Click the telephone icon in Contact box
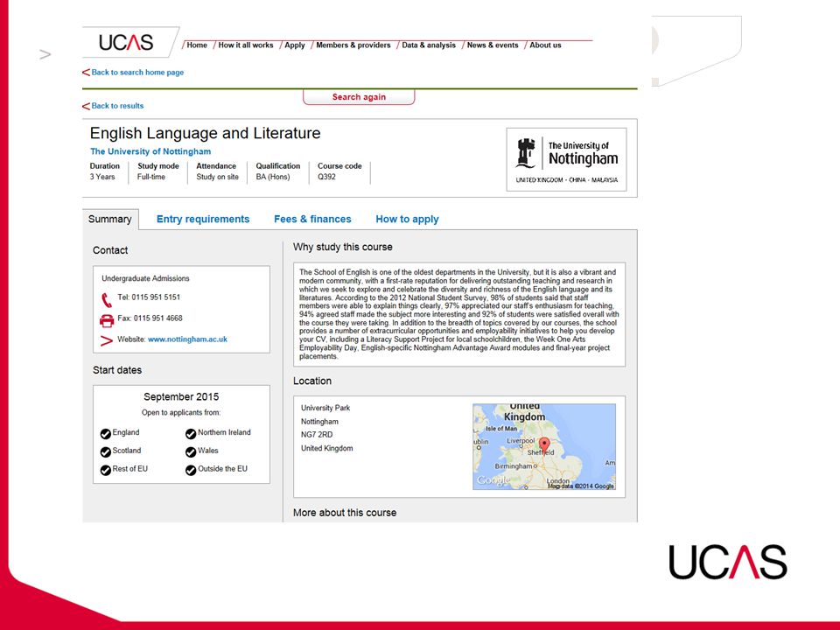The width and height of the screenshot is (840, 630). [x=107, y=299]
